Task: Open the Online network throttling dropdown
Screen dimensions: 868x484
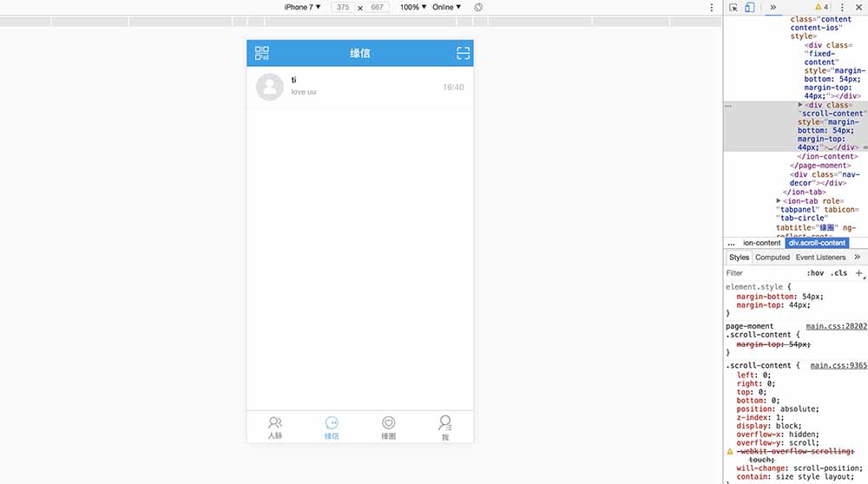Action: click(447, 7)
